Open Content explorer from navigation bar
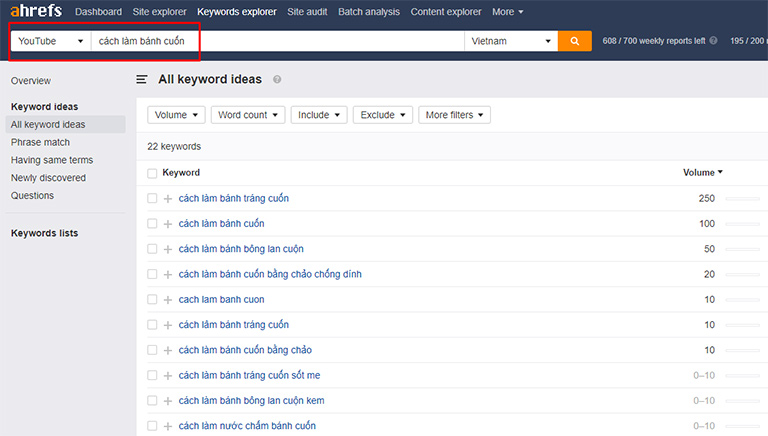768x436 pixels. pyautogui.click(x=446, y=12)
